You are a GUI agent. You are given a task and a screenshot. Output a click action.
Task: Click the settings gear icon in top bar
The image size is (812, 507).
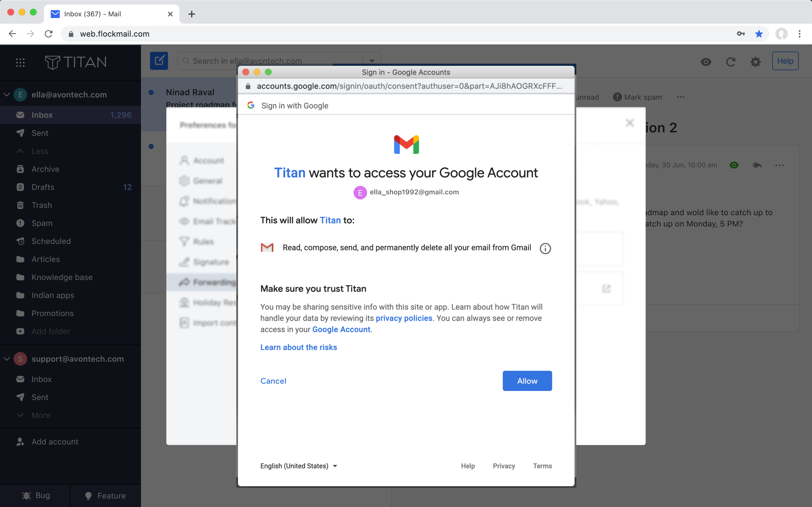pyautogui.click(x=755, y=62)
